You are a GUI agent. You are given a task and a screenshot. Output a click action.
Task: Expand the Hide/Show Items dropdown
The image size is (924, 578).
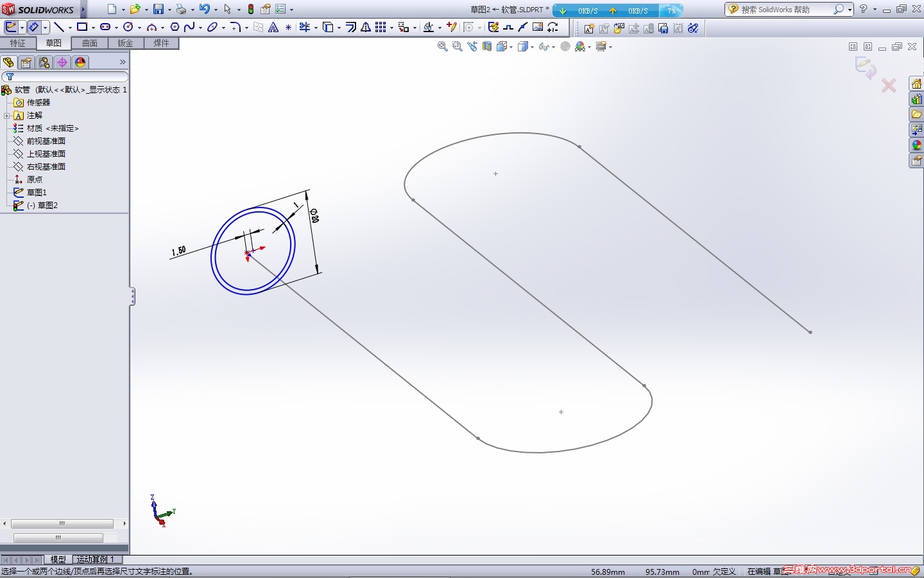coord(552,47)
